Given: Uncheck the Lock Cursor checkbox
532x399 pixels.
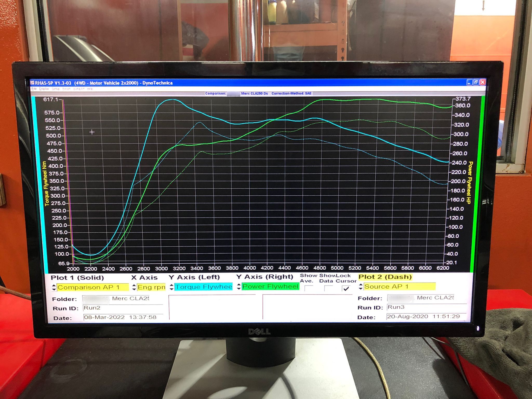Looking at the screenshot, I should pos(346,288).
